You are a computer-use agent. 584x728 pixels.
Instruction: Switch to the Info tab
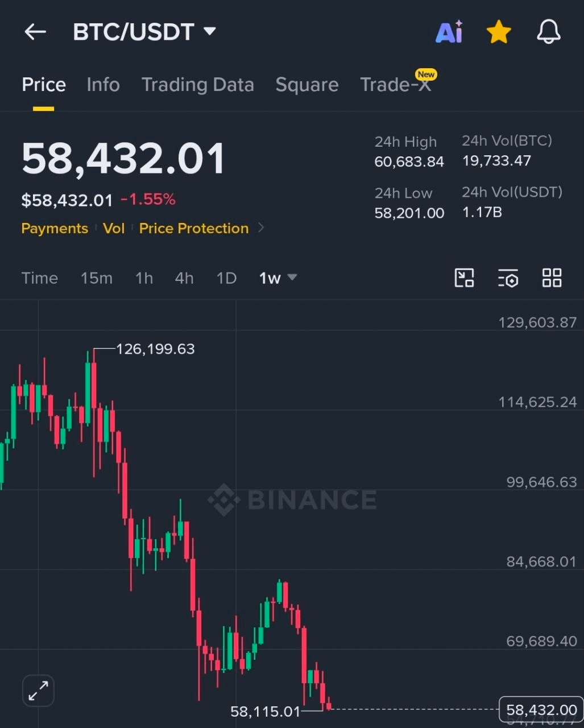tap(103, 85)
